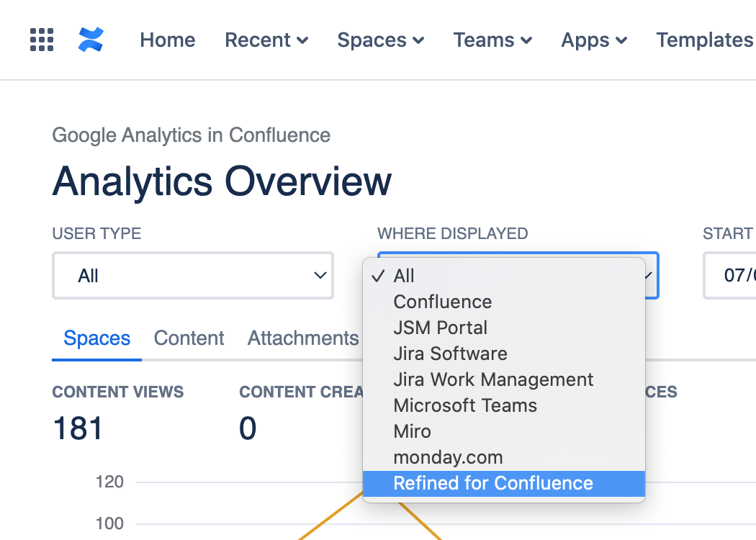This screenshot has height=540, width=756.
Task: Select Miro from the list
Action: [x=412, y=431]
